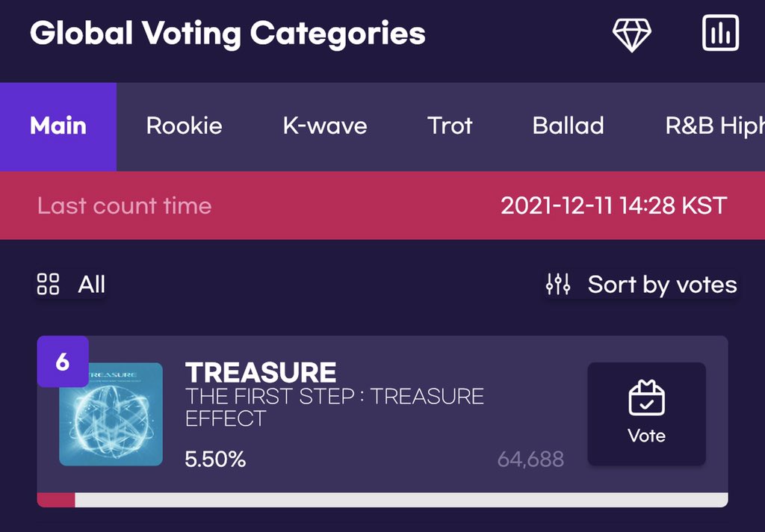This screenshot has height=532, width=765.
Task: Switch to the Main category tab
Action: tap(58, 126)
